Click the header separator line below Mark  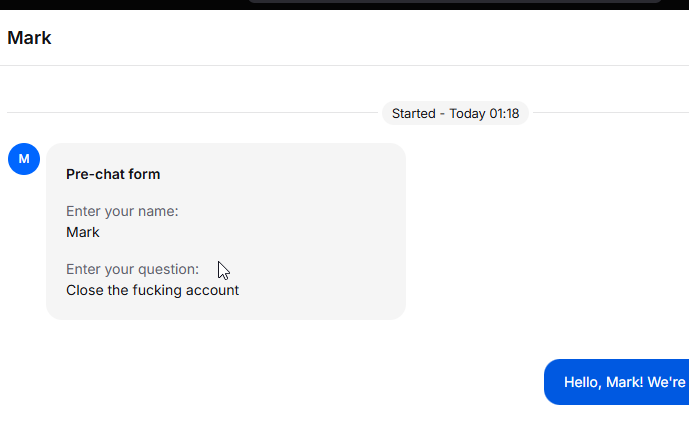coord(344,66)
